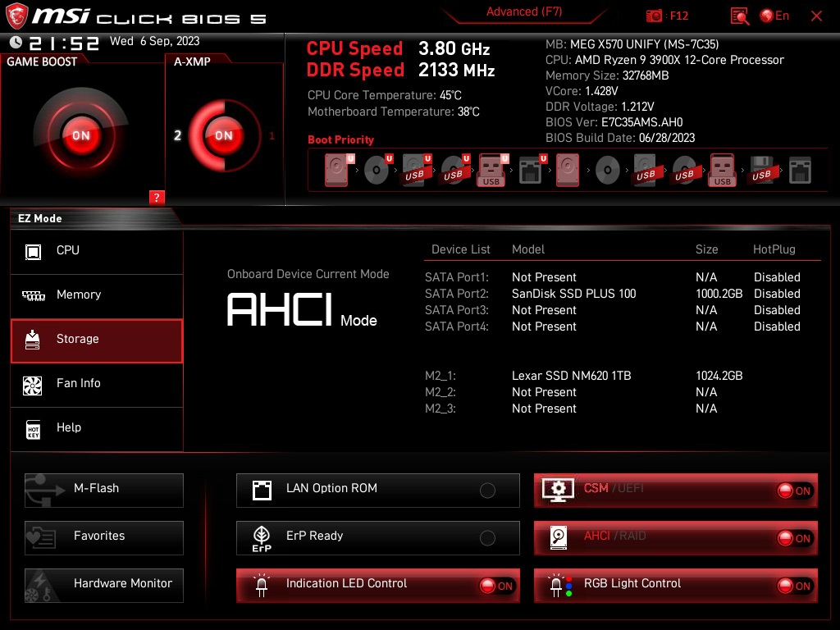This screenshot has height=630, width=840.
Task: Select the first optical disc boot device icon
Action: [376, 171]
